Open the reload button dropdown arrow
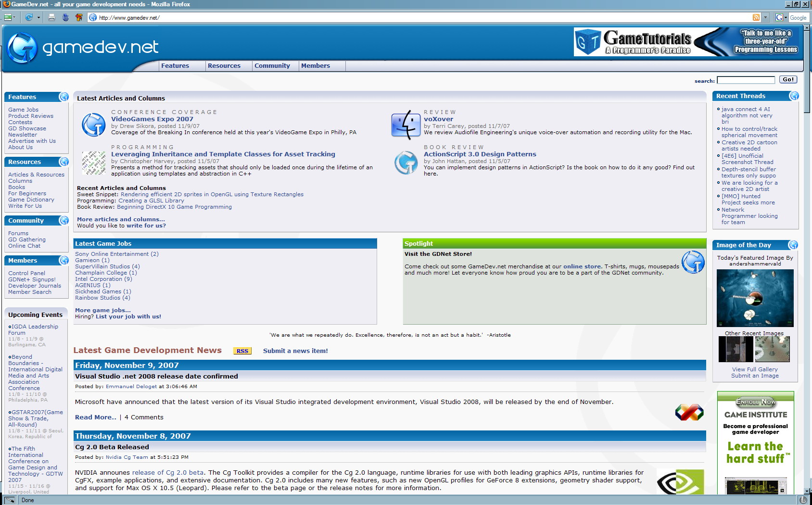The image size is (812, 505). (38, 18)
